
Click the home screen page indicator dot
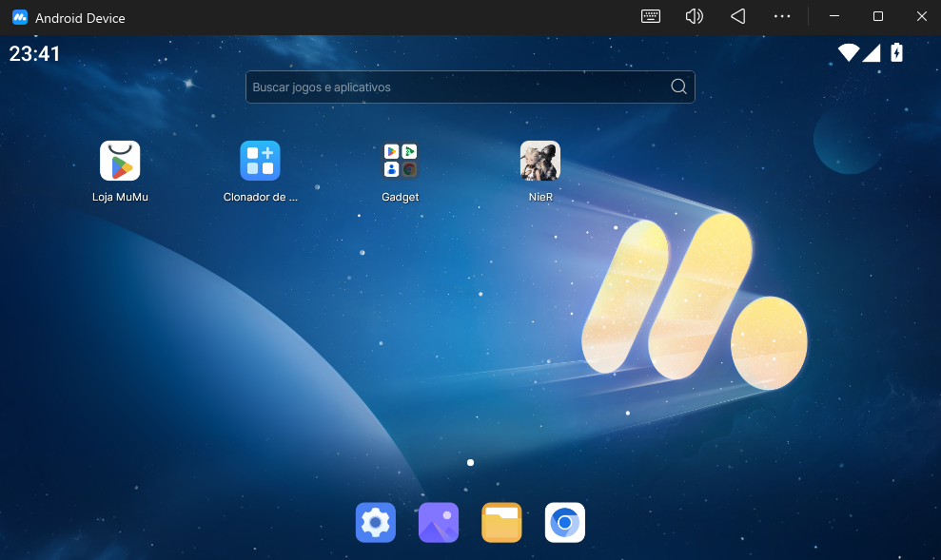tap(470, 462)
